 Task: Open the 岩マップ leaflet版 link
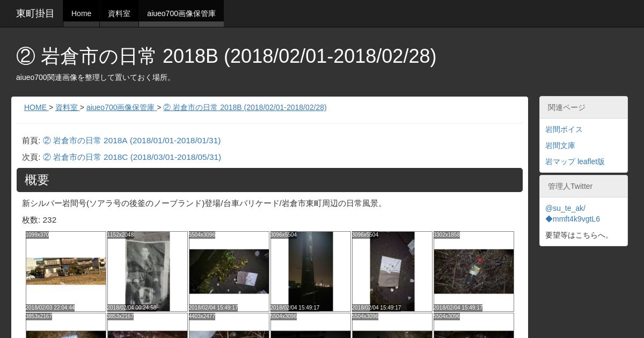[x=575, y=161]
